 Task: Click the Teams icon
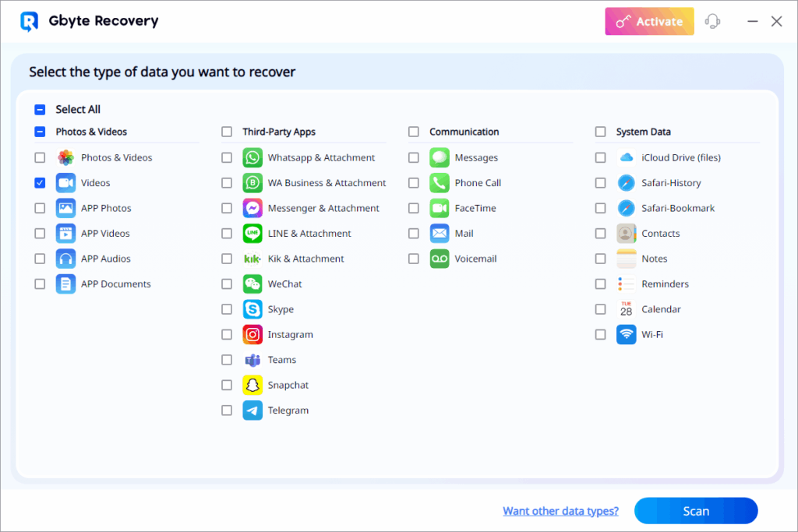(x=252, y=360)
